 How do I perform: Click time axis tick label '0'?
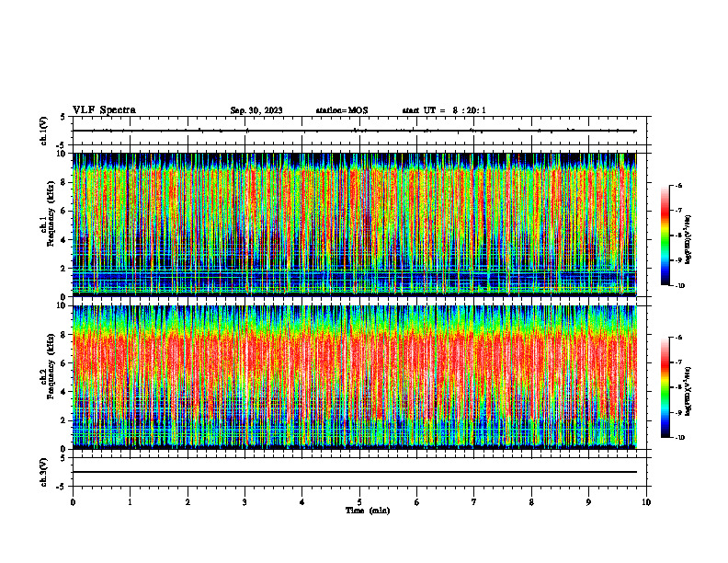[73, 502]
